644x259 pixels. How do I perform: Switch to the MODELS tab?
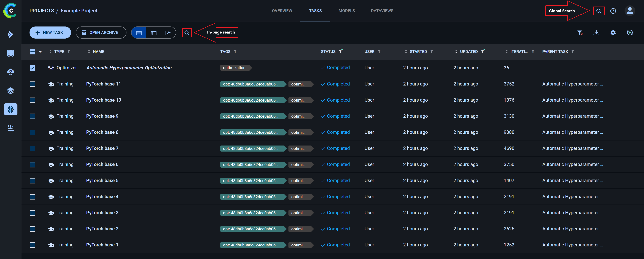(x=347, y=11)
